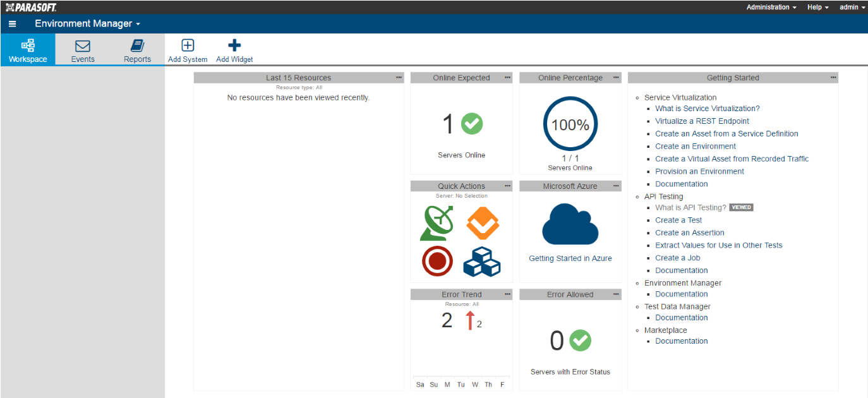Click the Create a Job link
The height and width of the screenshot is (398, 868).
678,258
